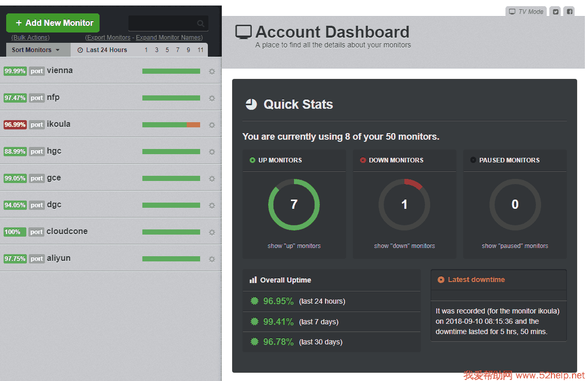This screenshot has width=588, height=381.
Task: Switch uptime range to 7 days
Action: point(177,50)
